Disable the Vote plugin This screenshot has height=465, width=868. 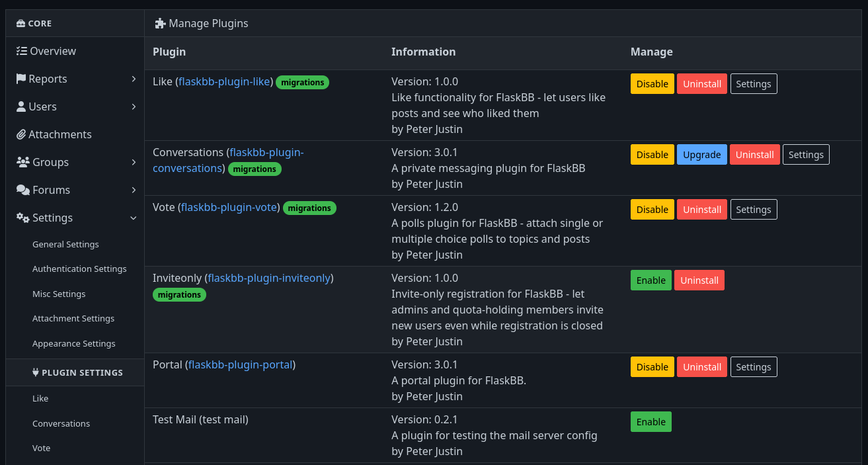[x=652, y=210]
